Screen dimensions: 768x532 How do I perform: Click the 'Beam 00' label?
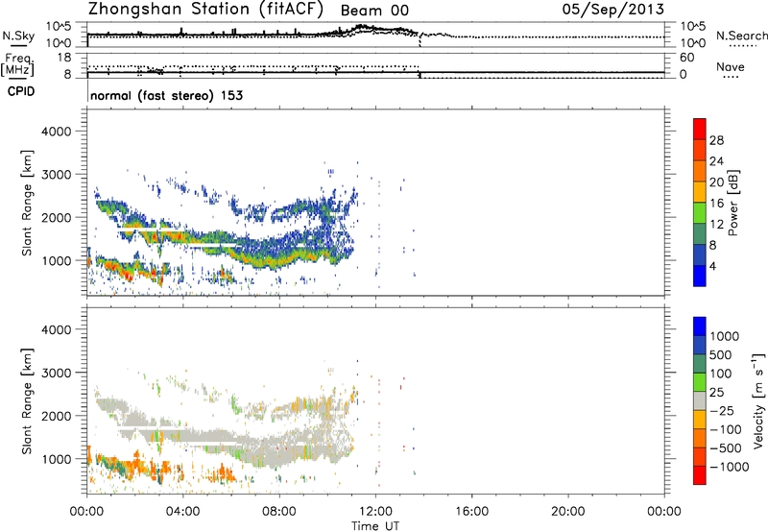(x=374, y=11)
